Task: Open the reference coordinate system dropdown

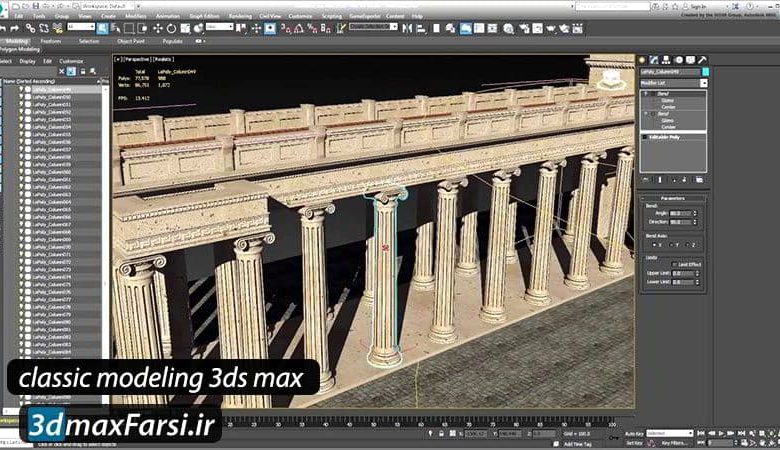Action: pyautogui.click(x=219, y=26)
